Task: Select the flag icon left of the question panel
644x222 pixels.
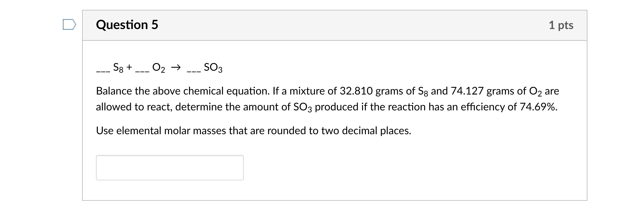Action: pyautogui.click(x=70, y=25)
